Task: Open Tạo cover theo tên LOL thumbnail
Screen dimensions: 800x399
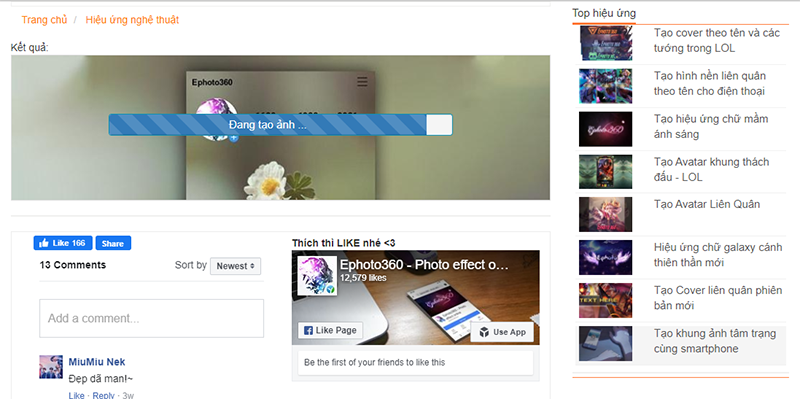Action: tap(606, 43)
